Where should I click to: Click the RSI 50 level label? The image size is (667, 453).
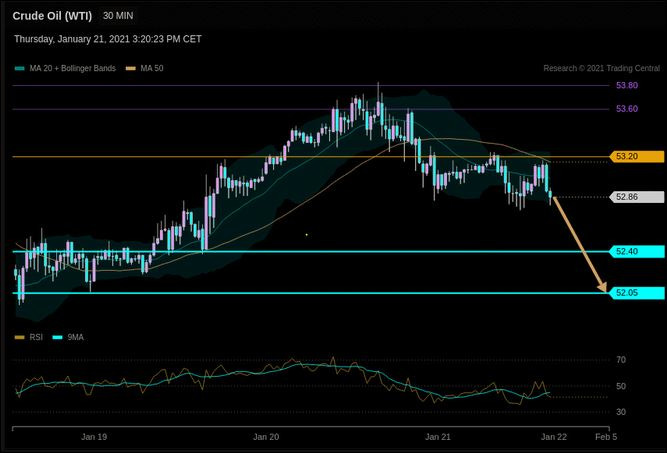point(621,386)
